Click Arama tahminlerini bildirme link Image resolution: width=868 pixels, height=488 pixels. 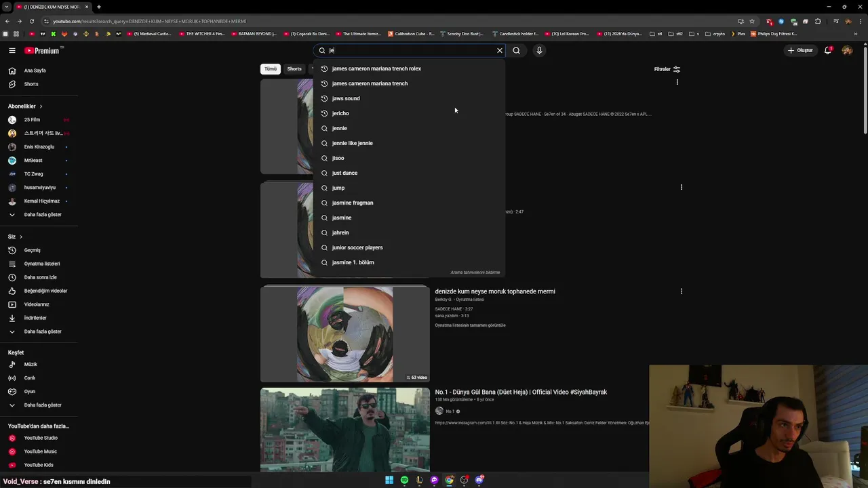click(475, 272)
